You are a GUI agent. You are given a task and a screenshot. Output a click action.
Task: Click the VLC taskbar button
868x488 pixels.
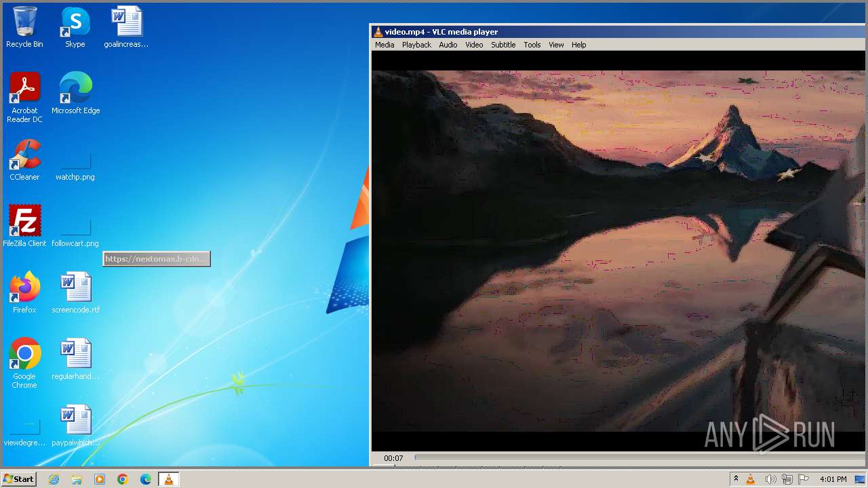(x=169, y=479)
